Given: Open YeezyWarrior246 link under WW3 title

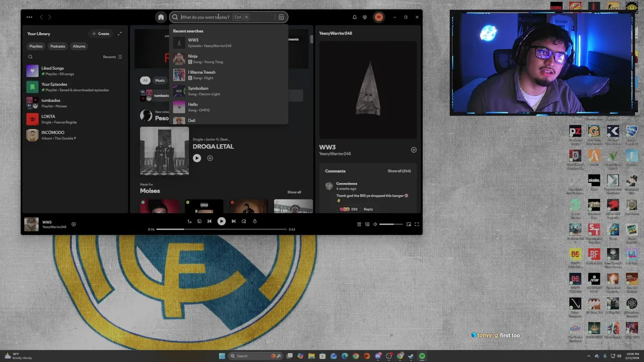Looking at the screenshot, I should pos(335,154).
